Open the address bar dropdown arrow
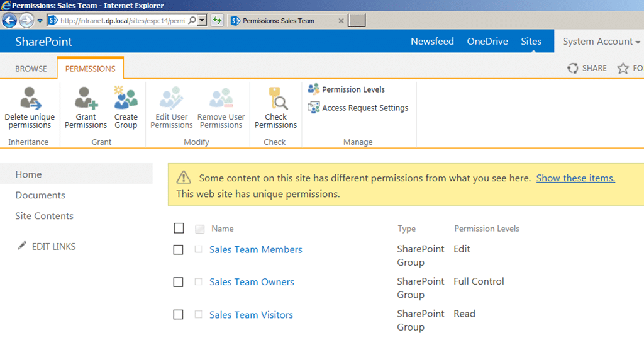 (202, 21)
